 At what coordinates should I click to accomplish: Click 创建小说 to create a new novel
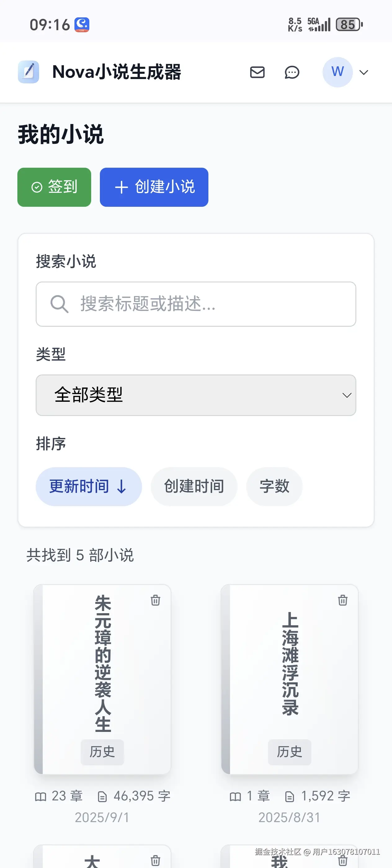154,187
